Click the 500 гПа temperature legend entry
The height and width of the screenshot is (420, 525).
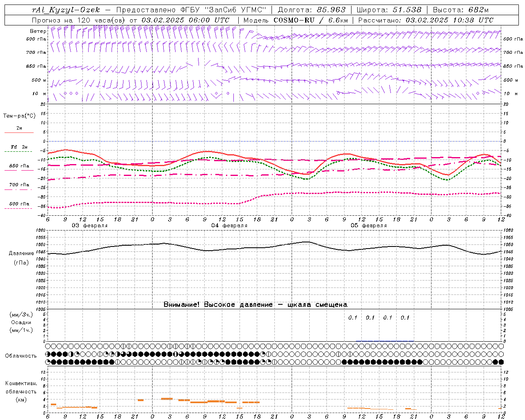click(19, 204)
